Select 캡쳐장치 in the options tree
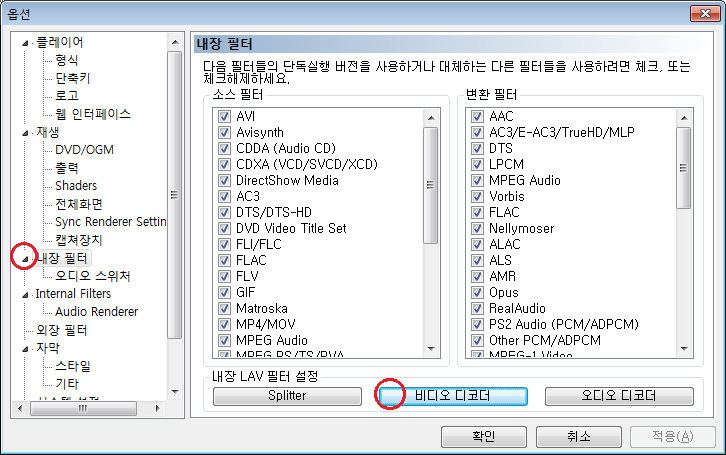Image resolution: width=726 pixels, height=455 pixels. [79, 240]
